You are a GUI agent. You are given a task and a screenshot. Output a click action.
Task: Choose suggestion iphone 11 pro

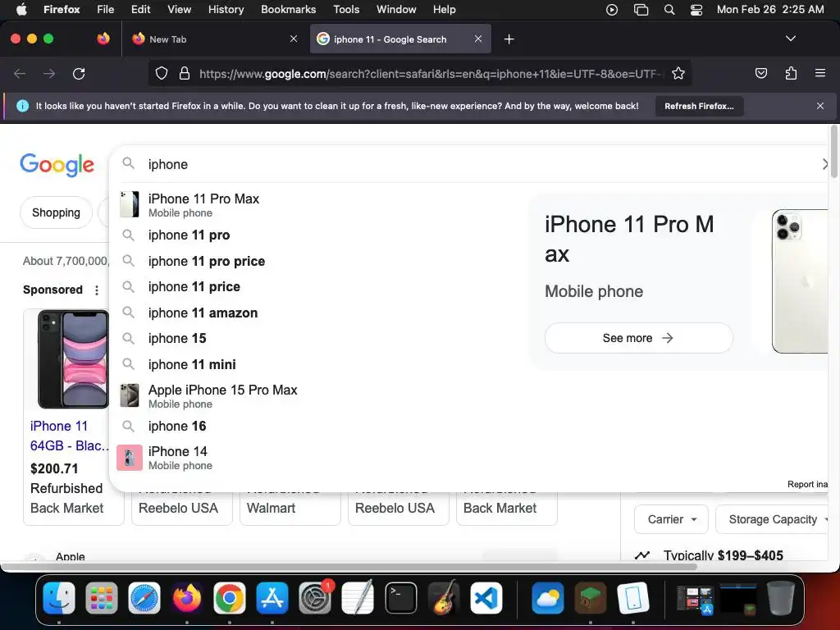(316, 235)
